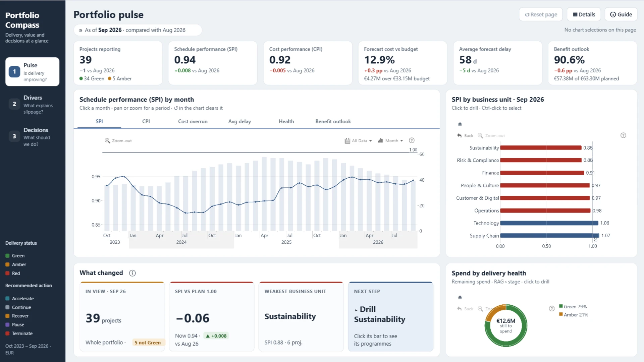Toggle the Recover recommended action filter

point(17,316)
